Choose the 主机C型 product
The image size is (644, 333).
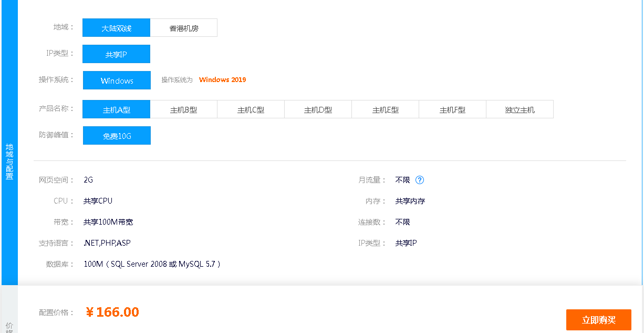(251, 109)
